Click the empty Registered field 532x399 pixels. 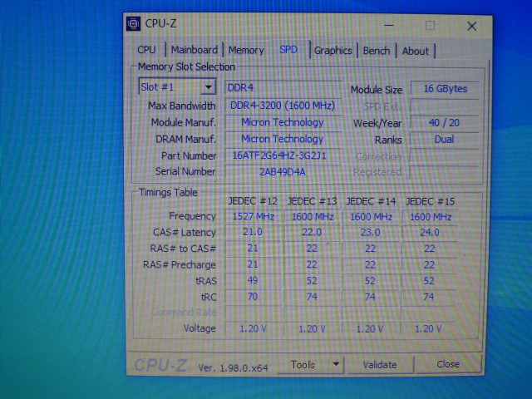click(x=444, y=172)
